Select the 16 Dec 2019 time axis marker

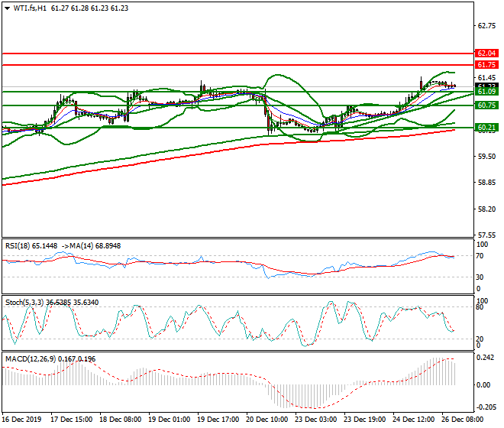tap(21, 420)
